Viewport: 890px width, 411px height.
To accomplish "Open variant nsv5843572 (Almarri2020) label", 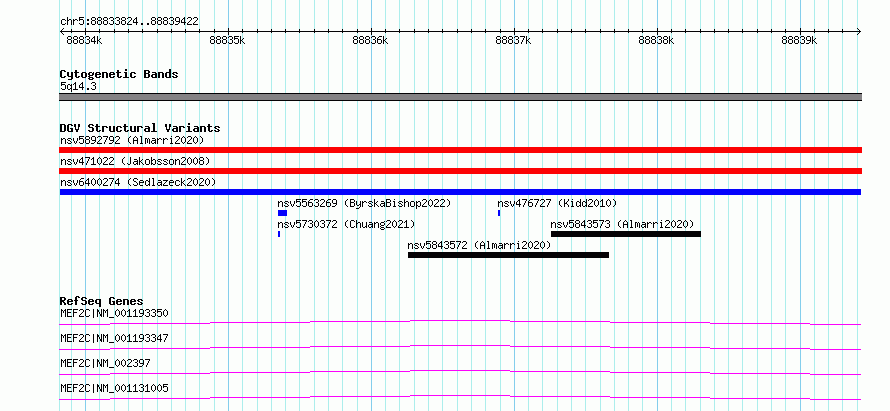I will (479, 245).
